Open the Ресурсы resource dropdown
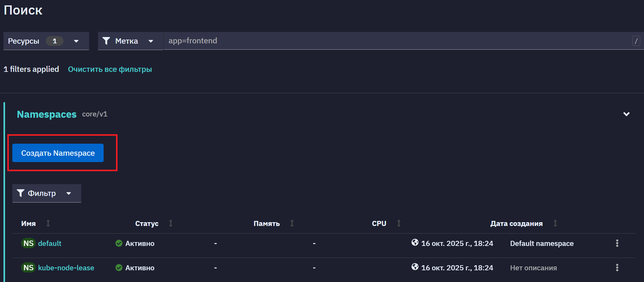644x282 pixels. 46,41
